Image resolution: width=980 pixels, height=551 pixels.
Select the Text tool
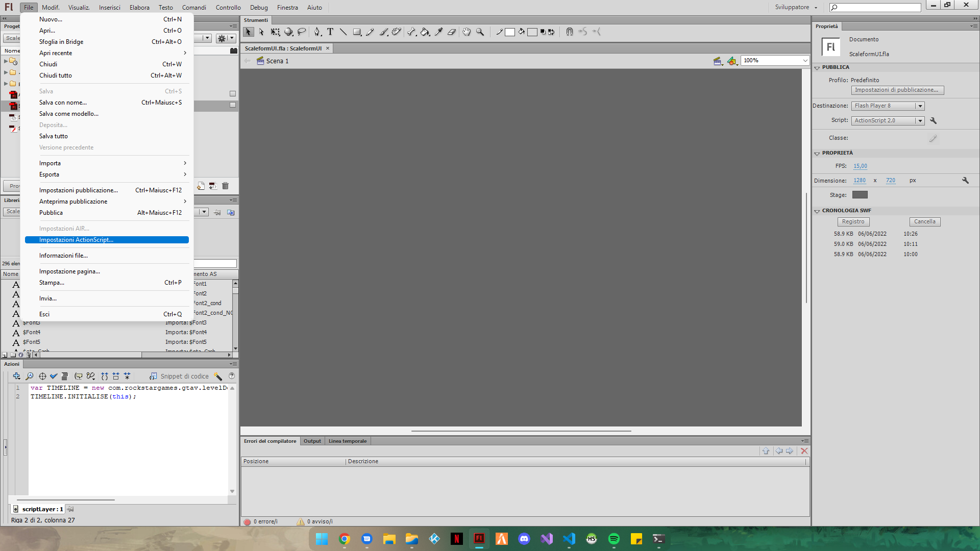click(330, 32)
